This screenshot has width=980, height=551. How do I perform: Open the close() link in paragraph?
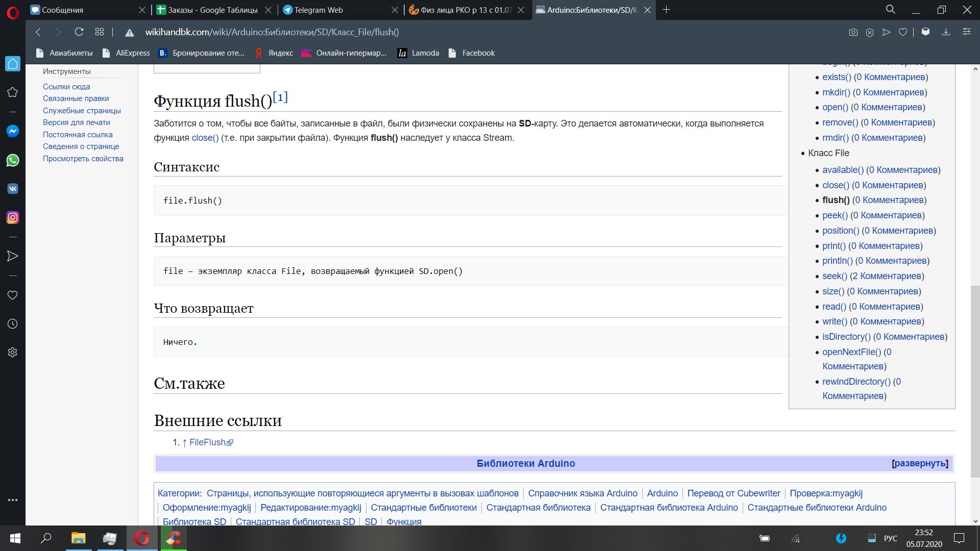tap(205, 138)
